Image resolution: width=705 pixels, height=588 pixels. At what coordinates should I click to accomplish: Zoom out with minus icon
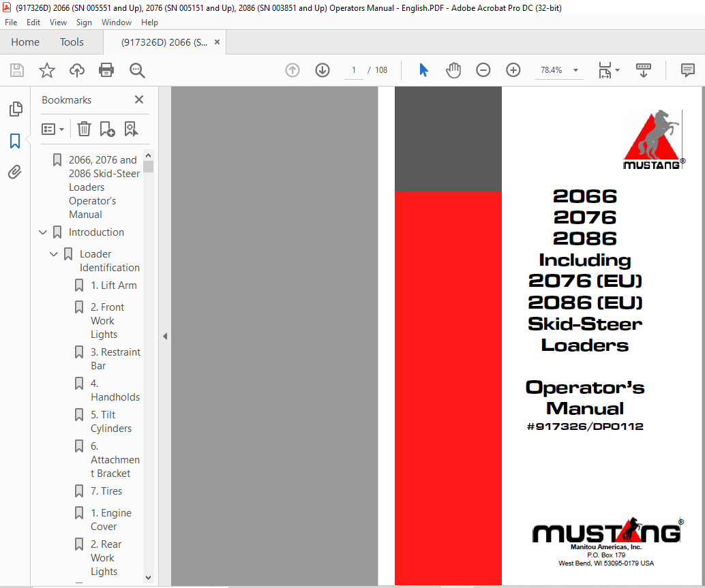pyautogui.click(x=483, y=70)
